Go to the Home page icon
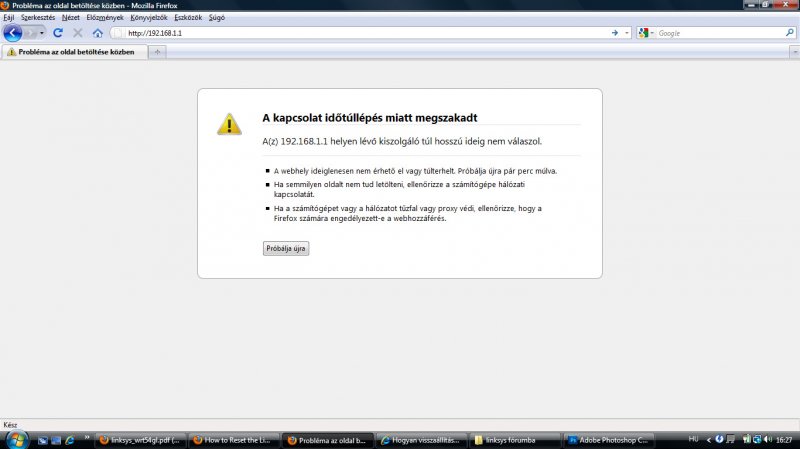This screenshot has width=800, height=449. [97, 33]
